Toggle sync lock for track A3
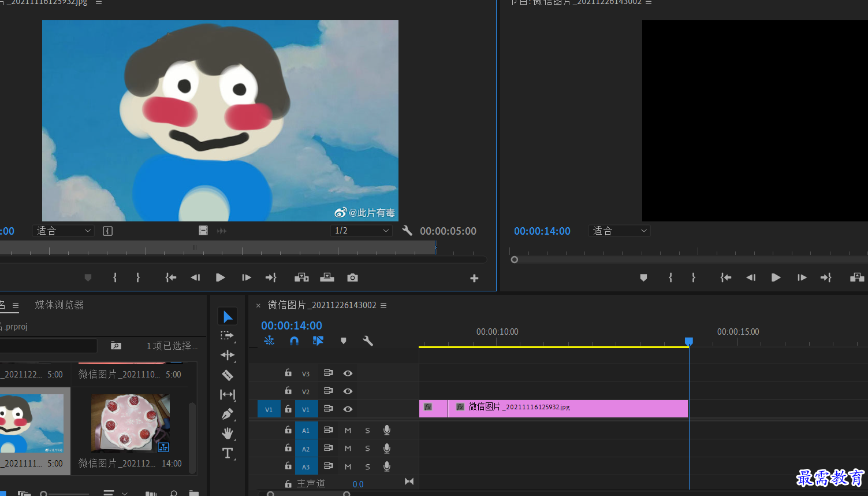 [x=328, y=466]
